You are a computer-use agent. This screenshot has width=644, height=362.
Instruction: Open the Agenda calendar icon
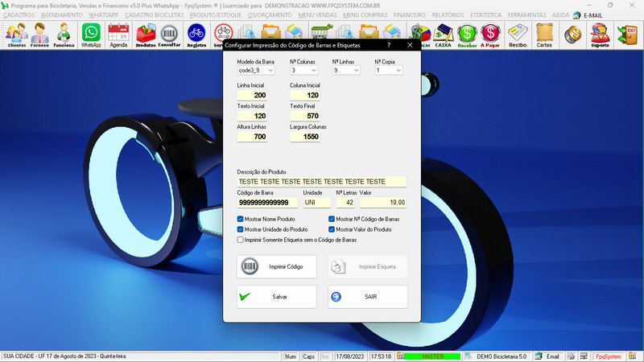tap(118, 35)
